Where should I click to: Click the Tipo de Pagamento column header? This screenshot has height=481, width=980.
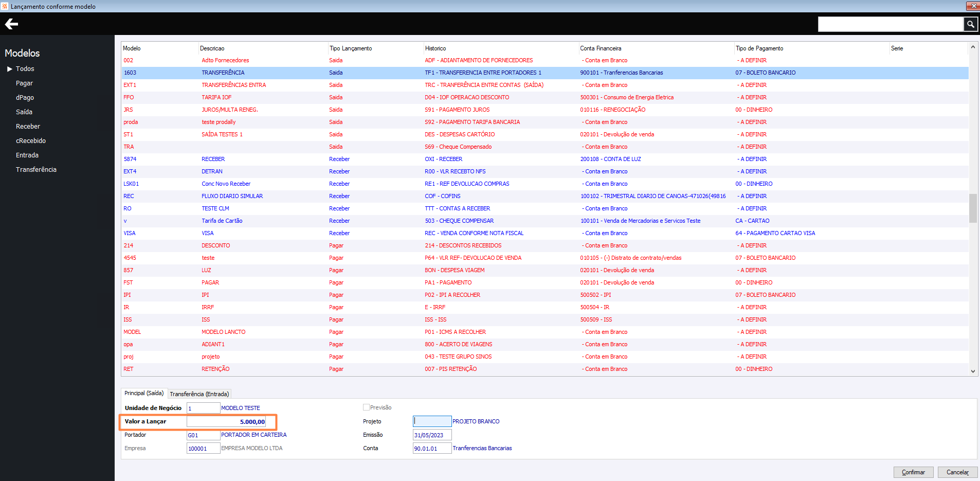coord(812,48)
